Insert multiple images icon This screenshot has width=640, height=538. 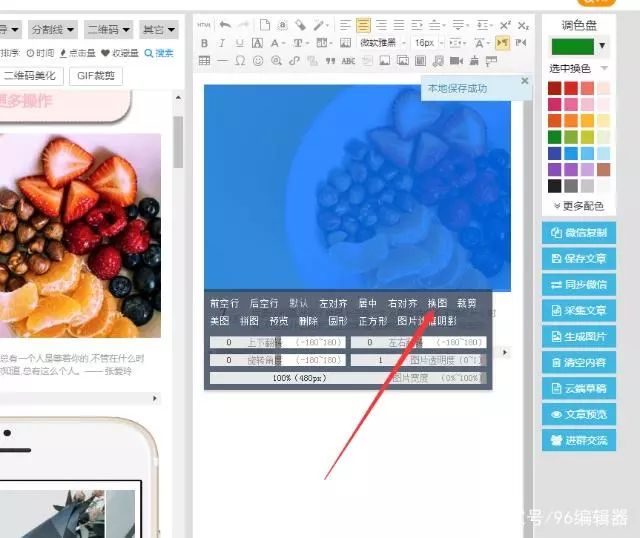click(402, 61)
